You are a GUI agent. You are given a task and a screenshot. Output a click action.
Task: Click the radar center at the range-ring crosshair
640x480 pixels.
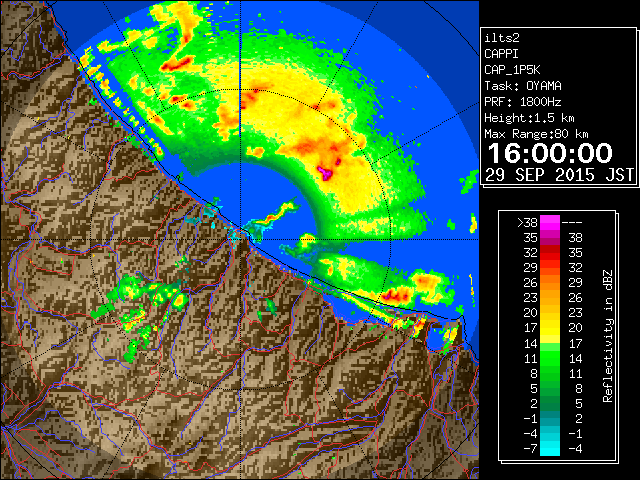(241, 240)
